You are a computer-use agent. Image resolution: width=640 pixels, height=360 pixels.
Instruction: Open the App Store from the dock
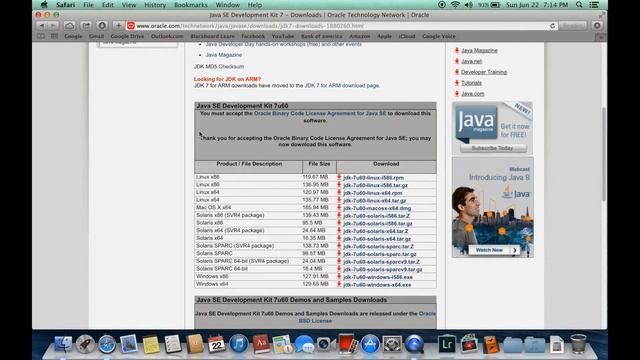pos(370,344)
